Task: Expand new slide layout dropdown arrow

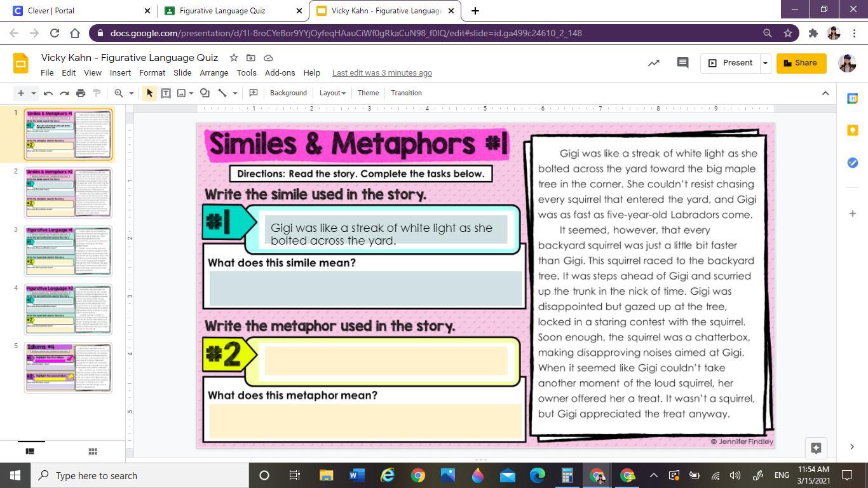Action: [33, 93]
